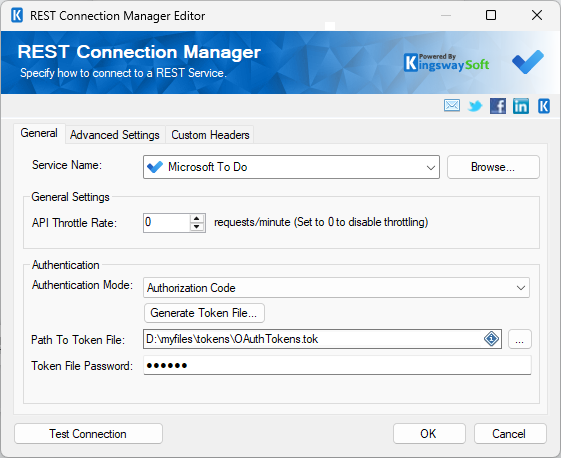Click the Browse... button
The height and width of the screenshot is (458, 561).
[493, 167]
